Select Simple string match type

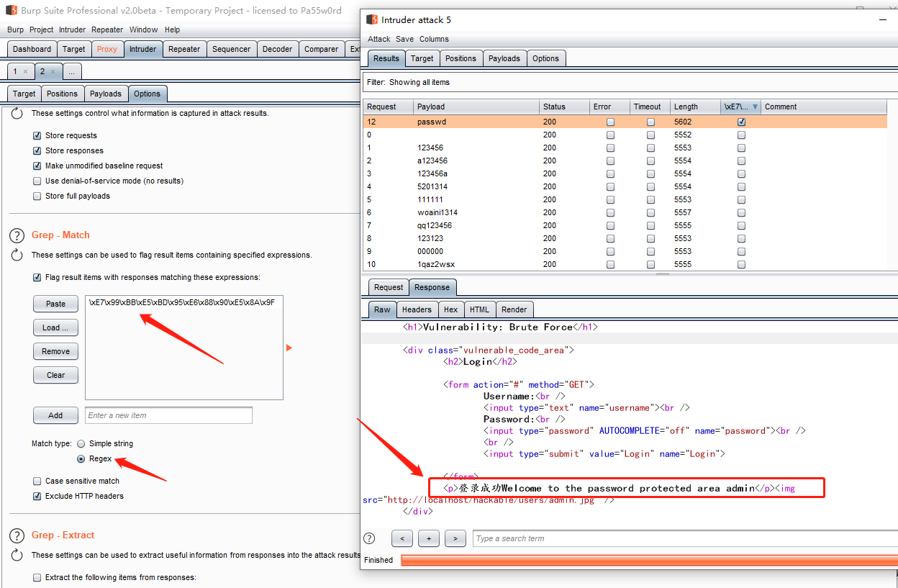[x=81, y=443]
